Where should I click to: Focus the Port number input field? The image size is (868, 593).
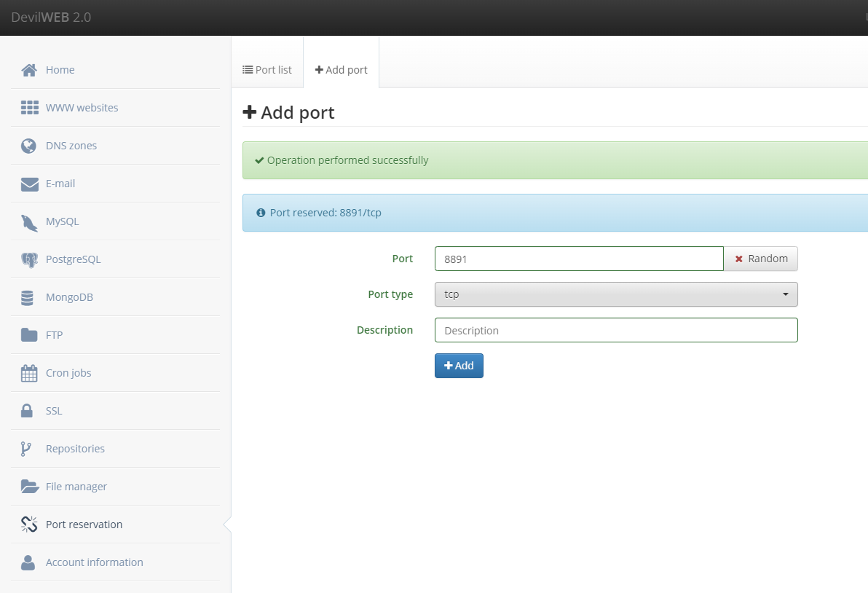[579, 259]
